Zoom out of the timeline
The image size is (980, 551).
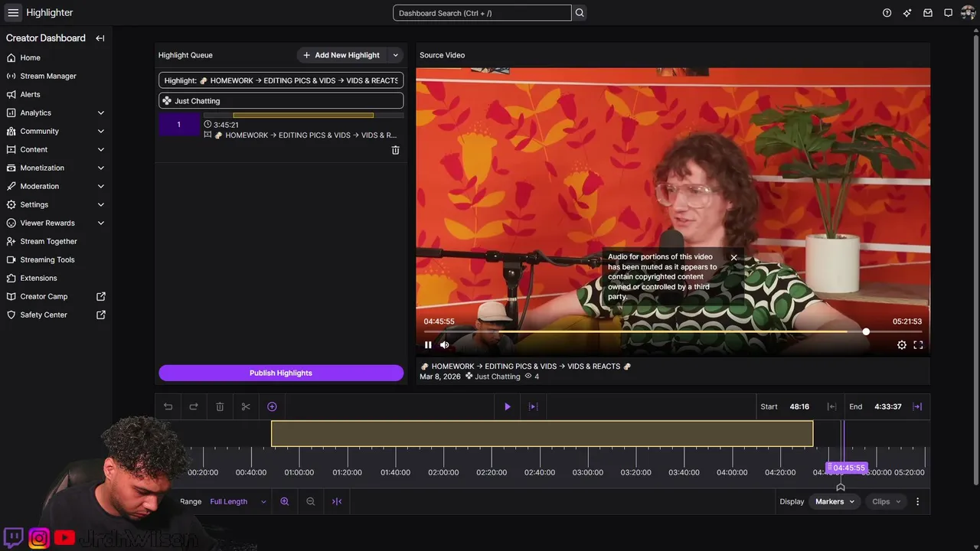coord(311,501)
